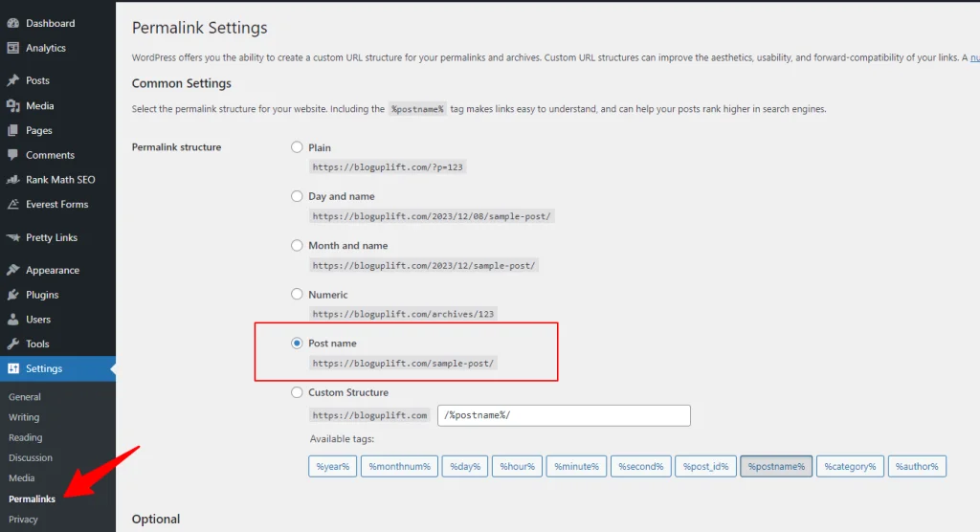Open the Permalinks settings submenu item
This screenshot has height=532, width=980.
(32, 499)
